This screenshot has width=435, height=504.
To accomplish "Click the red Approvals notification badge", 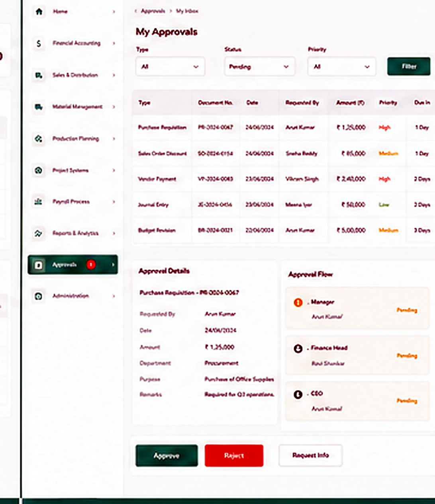I will click(x=91, y=265).
